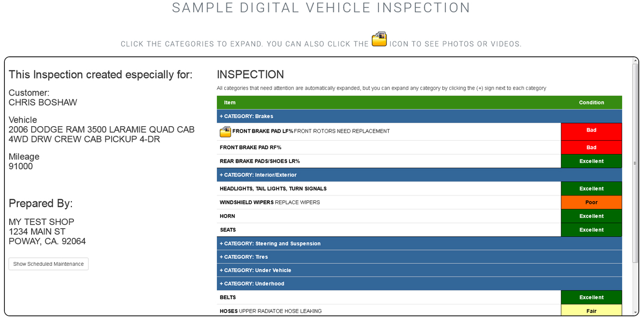Collapse the Interior/Exterior category
The image size is (644, 327).
258,175
